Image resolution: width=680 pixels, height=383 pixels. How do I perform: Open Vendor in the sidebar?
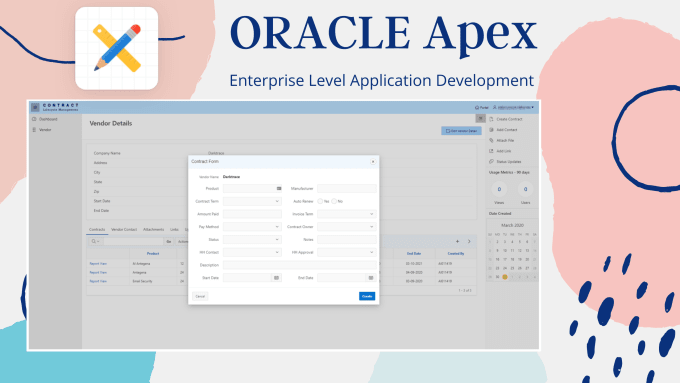coord(45,130)
